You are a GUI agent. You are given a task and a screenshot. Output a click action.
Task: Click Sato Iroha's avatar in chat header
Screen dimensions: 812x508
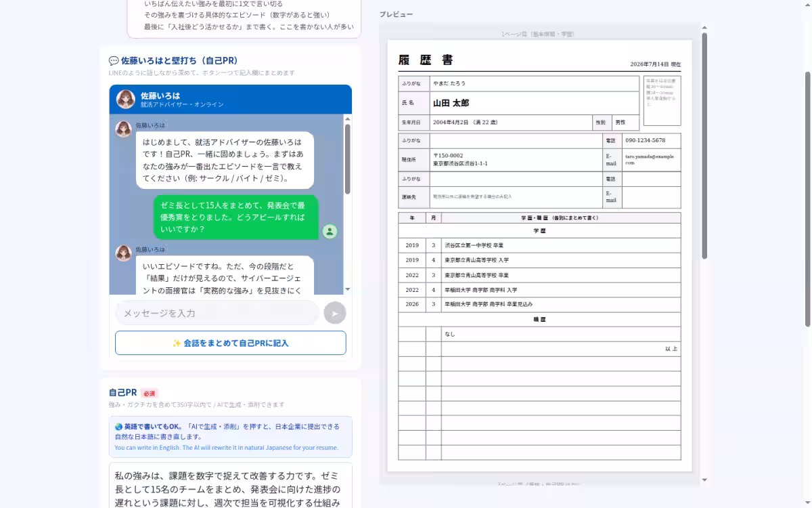point(125,99)
